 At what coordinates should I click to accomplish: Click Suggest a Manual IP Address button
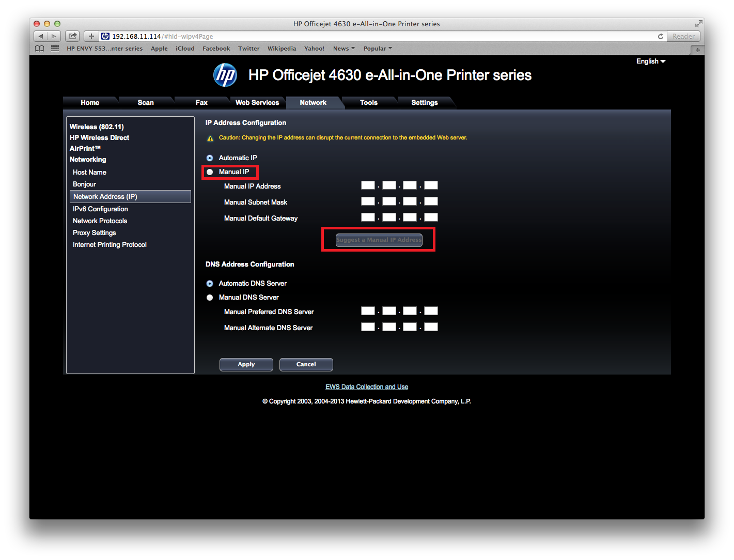pos(379,240)
